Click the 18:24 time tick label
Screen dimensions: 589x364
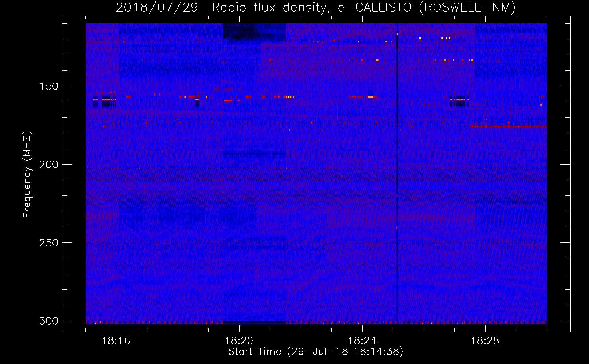point(362,341)
